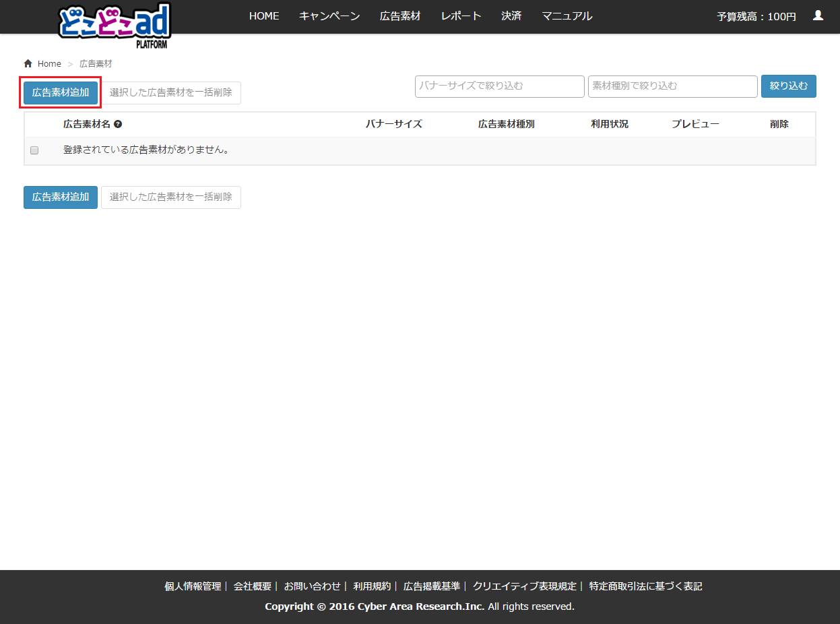The image size is (840, 624).
Task: Select 広告素材 in the top navigation
Action: [x=400, y=16]
